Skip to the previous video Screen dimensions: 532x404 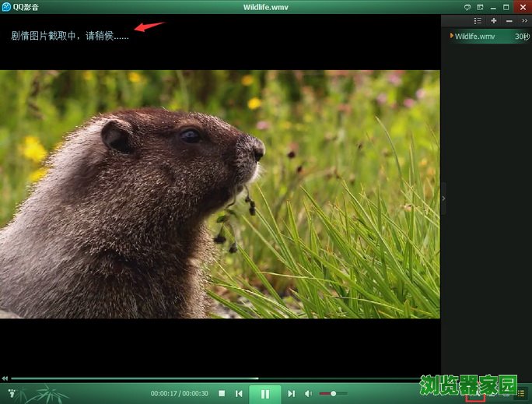pyautogui.click(x=240, y=394)
